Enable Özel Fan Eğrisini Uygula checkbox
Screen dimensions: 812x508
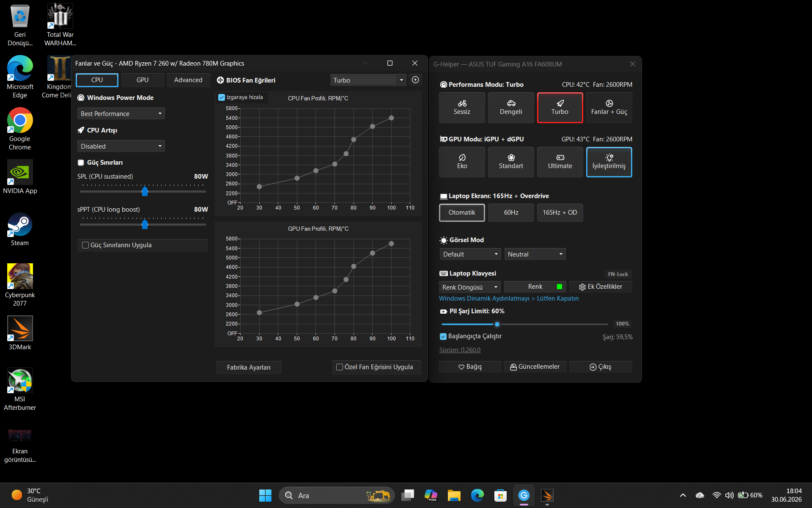(340, 367)
